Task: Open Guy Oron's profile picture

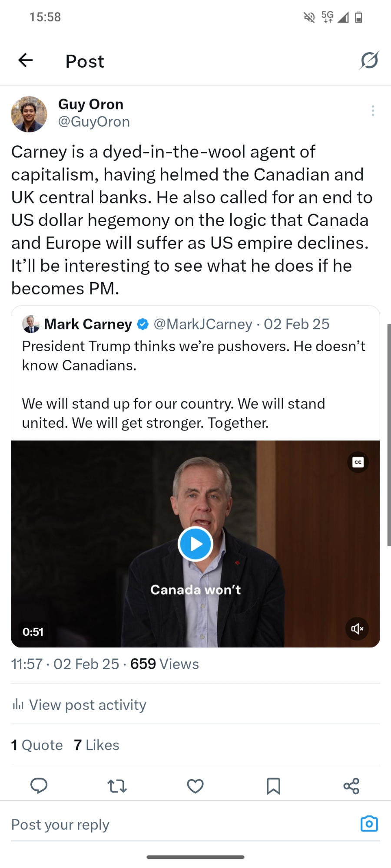Action: tap(29, 114)
